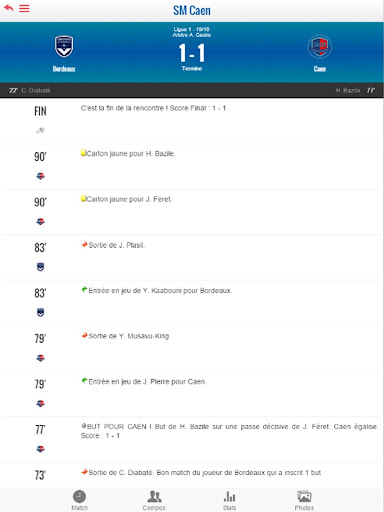Image resolution: width=384 pixels, height=512 pixels.
Task: Tap the whistle icon under FIN
Action: [x=40, y=130]
